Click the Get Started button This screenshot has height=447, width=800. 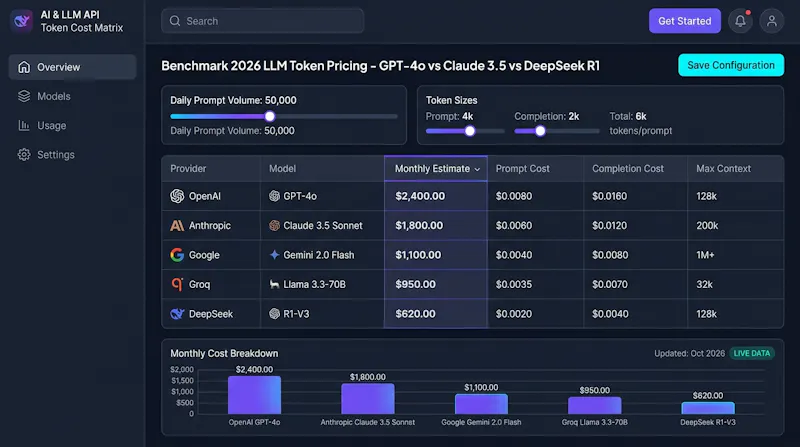[685, 21]
